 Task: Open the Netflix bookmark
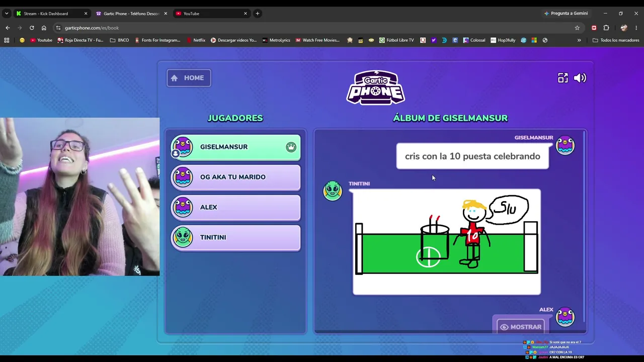pos(196,40)
